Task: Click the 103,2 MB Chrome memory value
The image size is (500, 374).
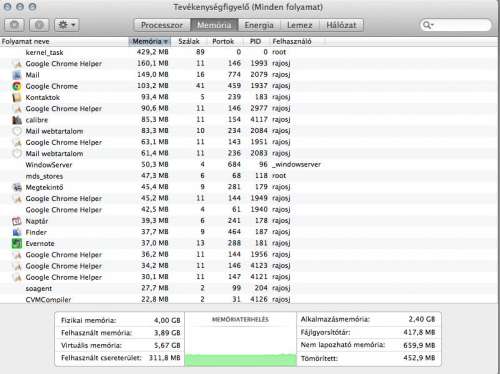Action: 153,86
